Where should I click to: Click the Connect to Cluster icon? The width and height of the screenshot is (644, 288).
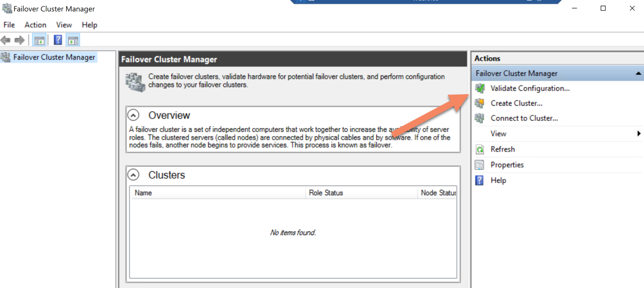click(x=480, y=118)
